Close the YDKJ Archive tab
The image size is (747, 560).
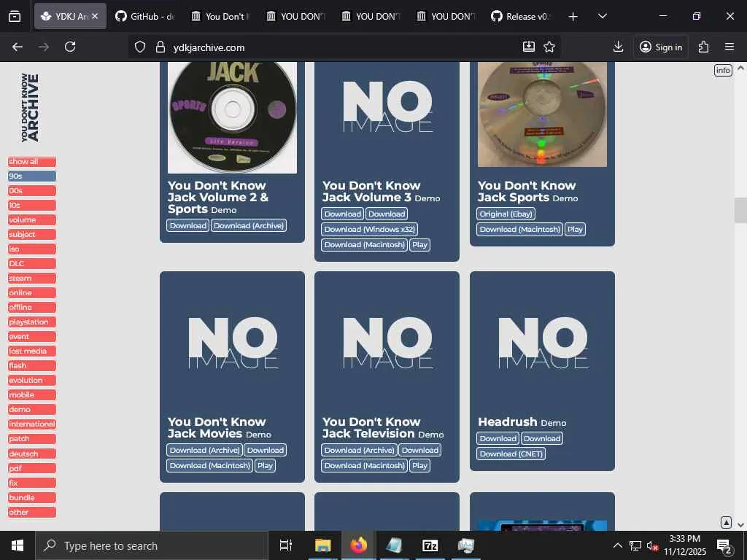click(95, 16)
